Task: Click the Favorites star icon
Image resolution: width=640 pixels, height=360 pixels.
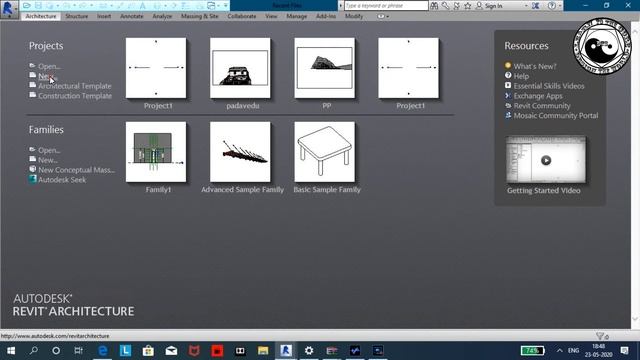Action: tap(468, 6)
